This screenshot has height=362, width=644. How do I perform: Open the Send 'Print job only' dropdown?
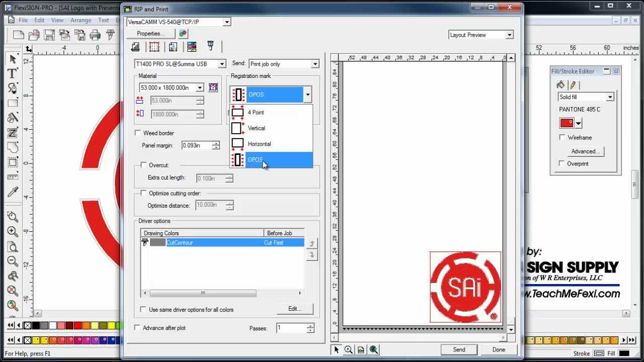pos(314,64)
